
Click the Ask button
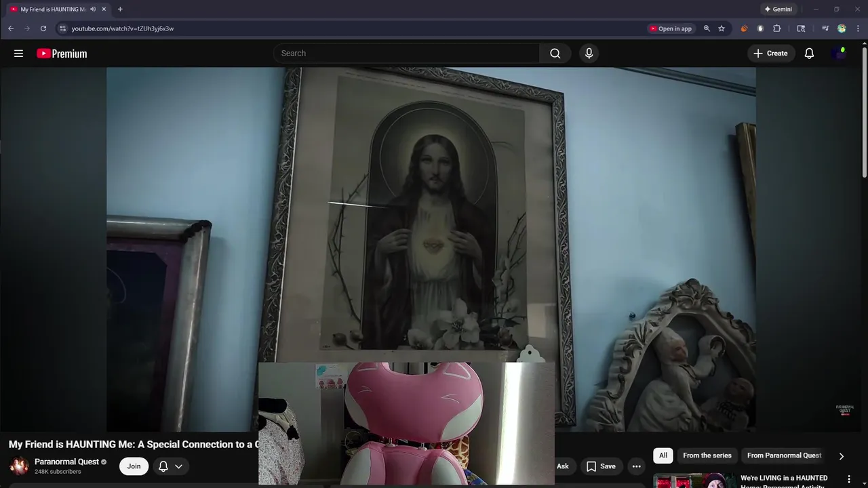563,466
